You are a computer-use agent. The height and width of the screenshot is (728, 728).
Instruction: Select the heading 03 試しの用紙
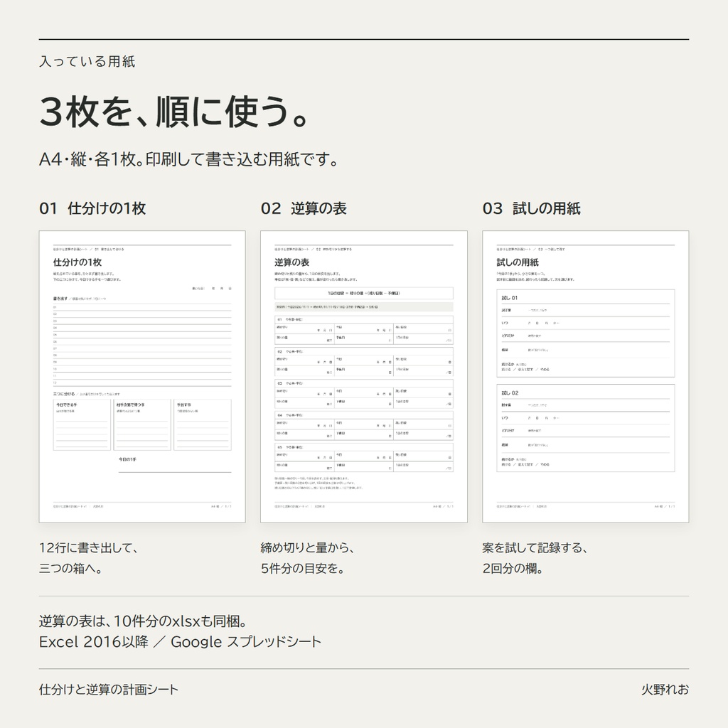point(532,208)
